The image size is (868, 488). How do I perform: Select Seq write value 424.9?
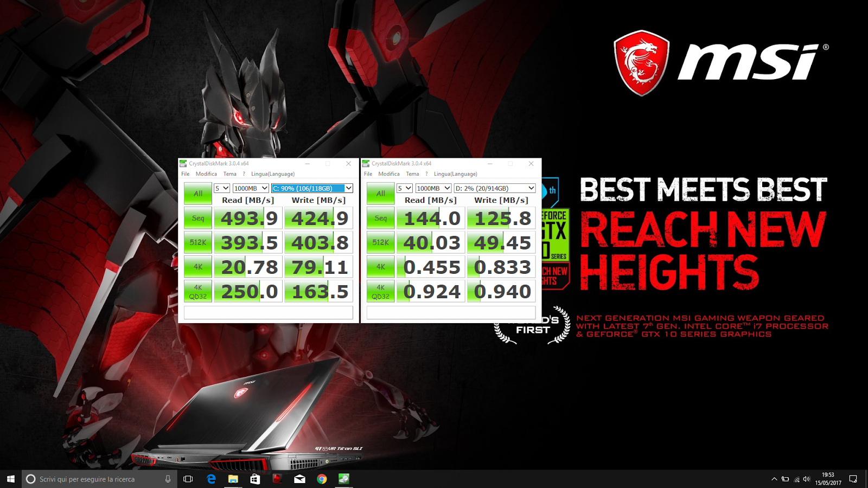point(319,218)
